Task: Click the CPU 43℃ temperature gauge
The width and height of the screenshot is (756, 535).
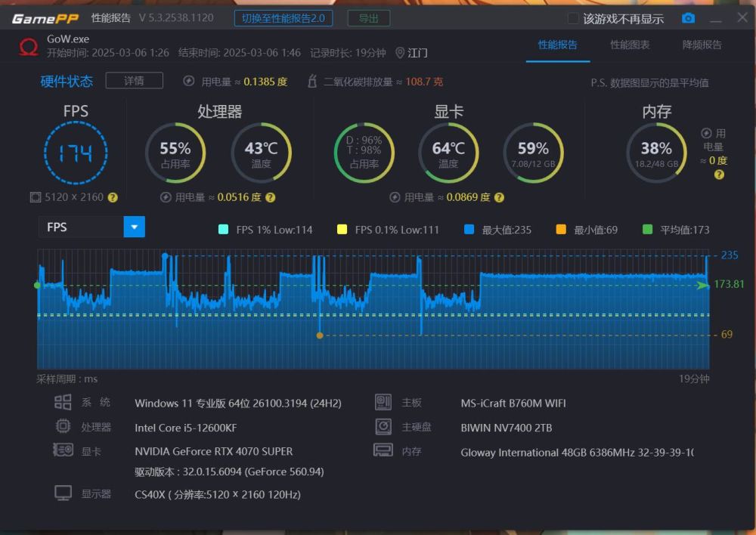Action: (262, 153)
